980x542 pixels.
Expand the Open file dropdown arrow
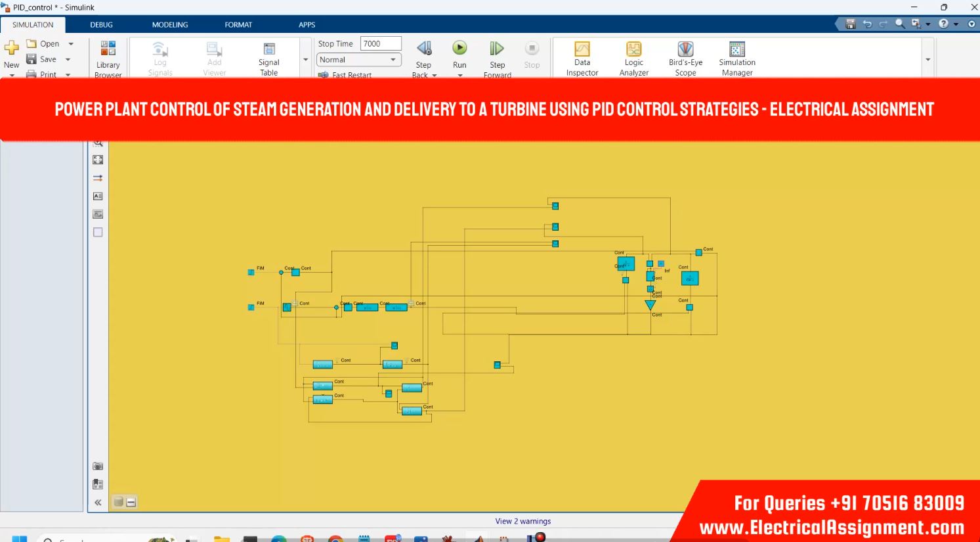[x=71, y=44]
